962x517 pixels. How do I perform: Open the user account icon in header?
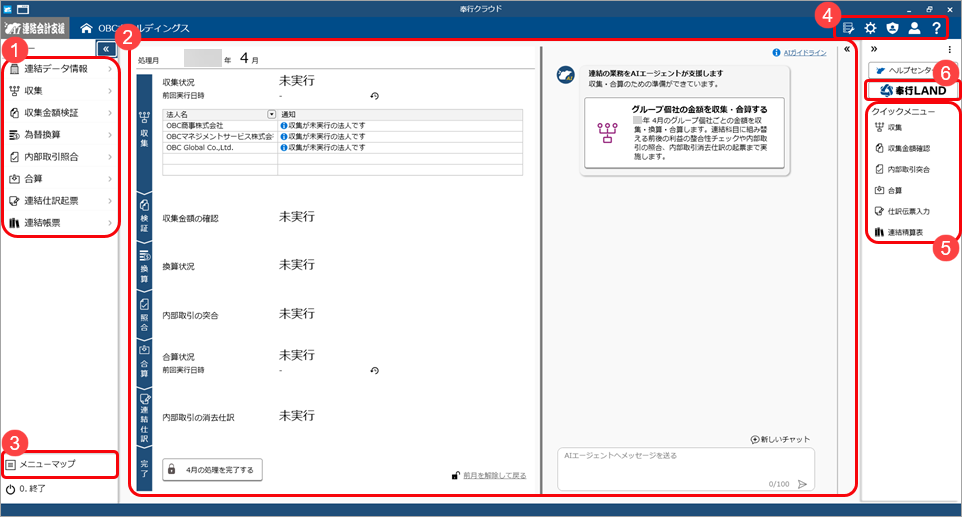(x=914, y=28)
